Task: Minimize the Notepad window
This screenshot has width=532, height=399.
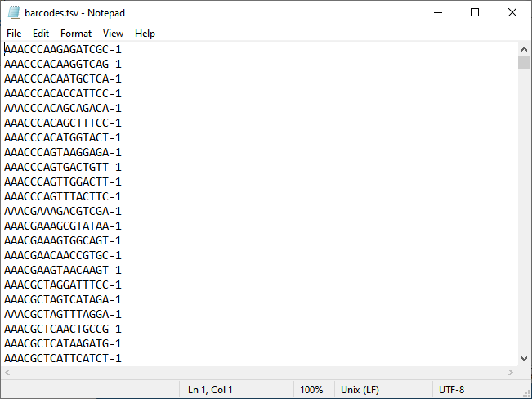Action: (438, 13)
